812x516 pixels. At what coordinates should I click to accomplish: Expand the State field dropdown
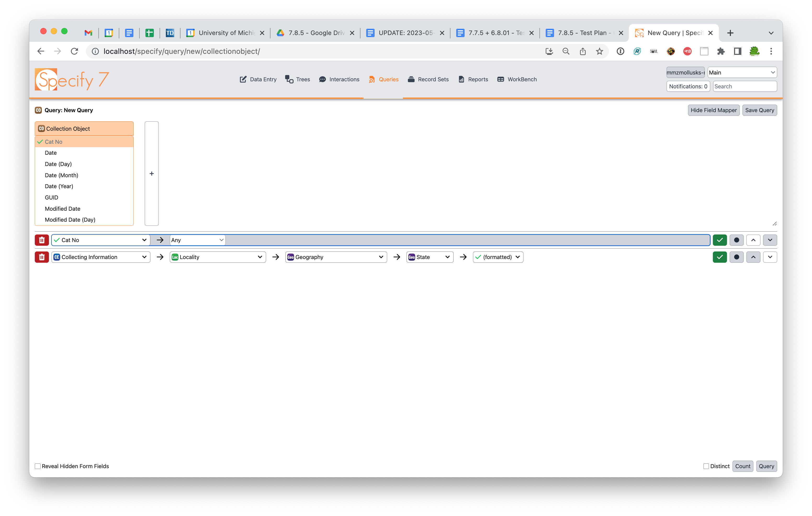point(430,257)
